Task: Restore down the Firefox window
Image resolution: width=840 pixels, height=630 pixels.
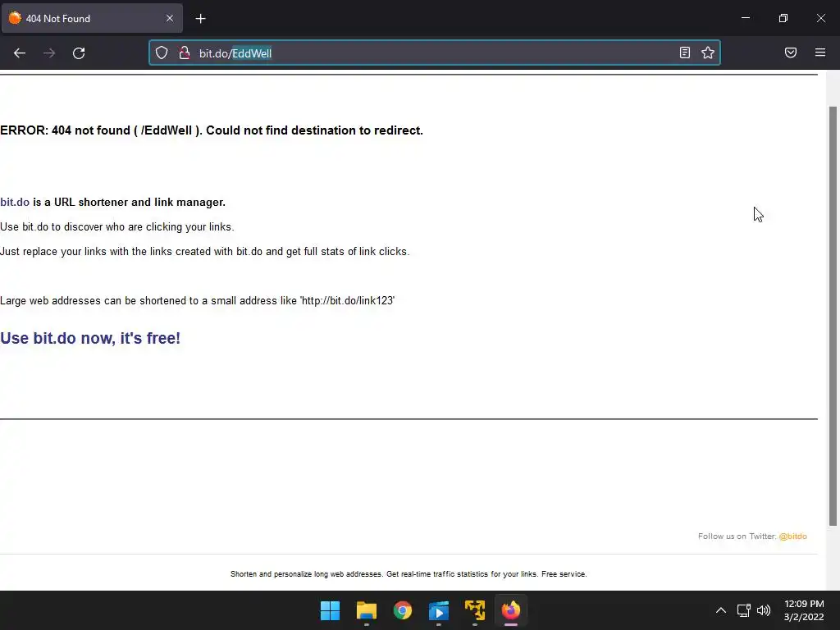Action: [783, 18]
